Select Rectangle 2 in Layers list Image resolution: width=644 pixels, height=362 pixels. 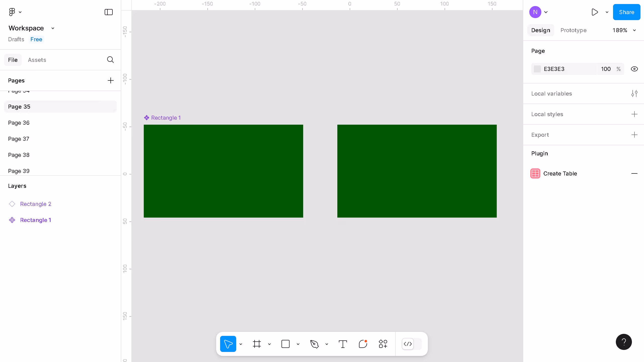coord(36,204)
